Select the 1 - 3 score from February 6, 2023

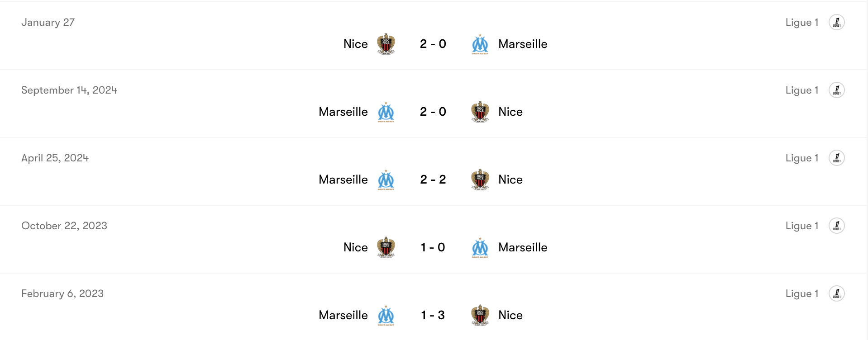click(x=433, y=315)
